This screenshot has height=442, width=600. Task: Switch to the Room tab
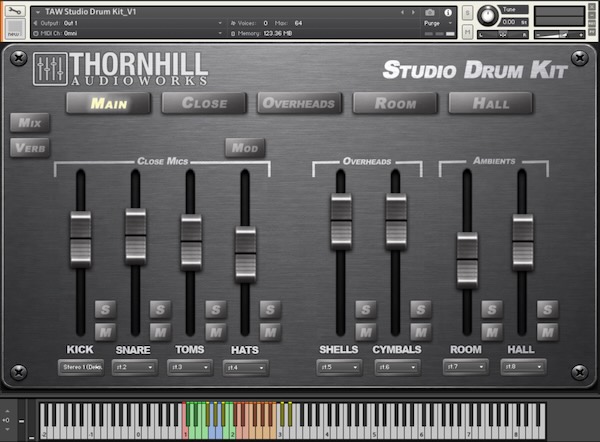click(x=395, y=103)
